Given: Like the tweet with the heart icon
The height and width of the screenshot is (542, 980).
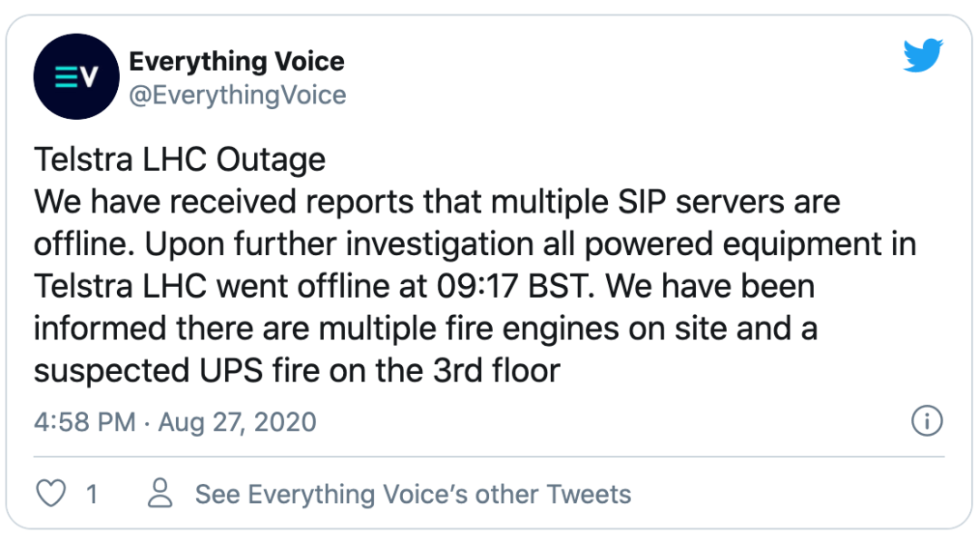Looking at the screenshot, I should click(x=51, y=494).
